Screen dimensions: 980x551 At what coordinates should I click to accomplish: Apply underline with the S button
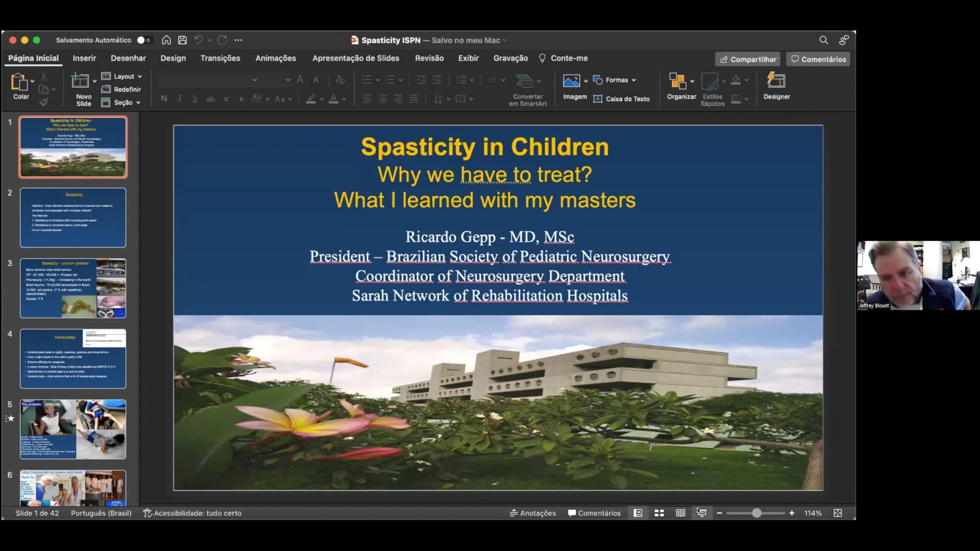click(x=195, y=98)
